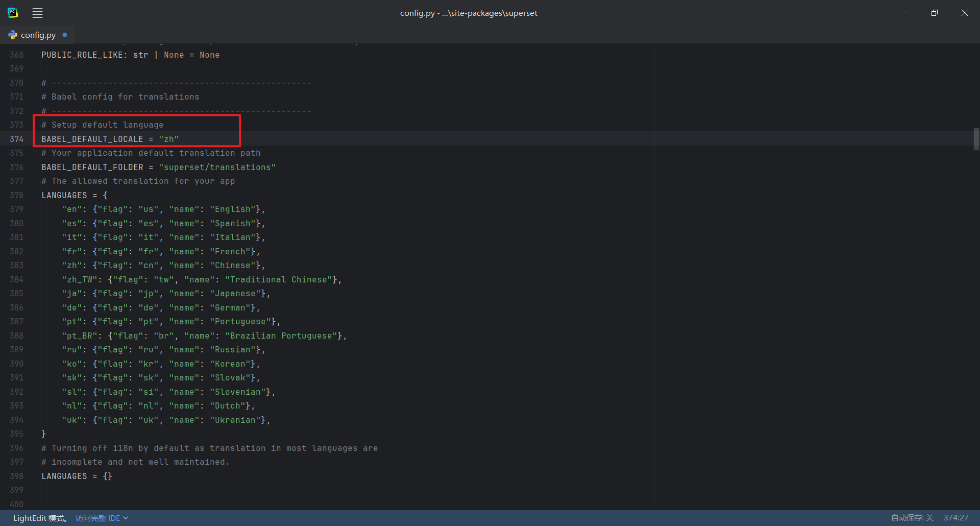Click the unsaved changes dot on config.py tab

point(65,35)
